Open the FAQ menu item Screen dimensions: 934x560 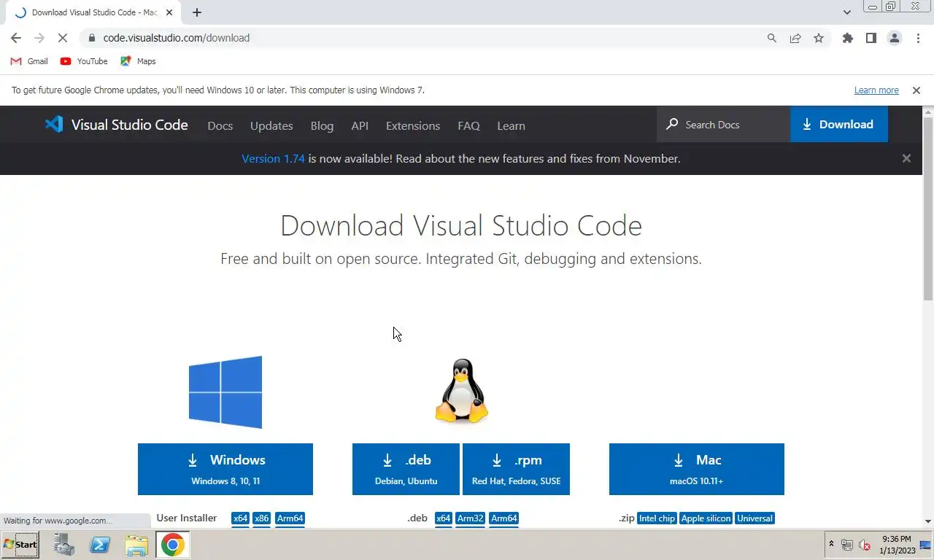point(468,125)
